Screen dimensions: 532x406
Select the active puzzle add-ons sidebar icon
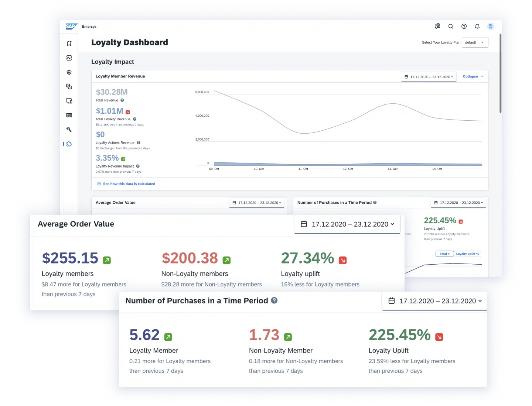[69, 144]
